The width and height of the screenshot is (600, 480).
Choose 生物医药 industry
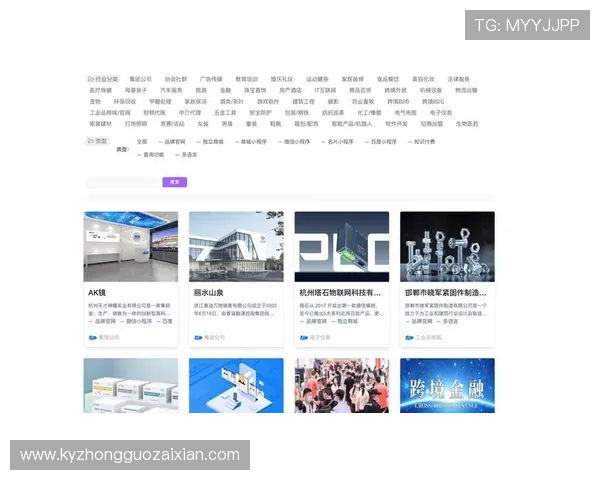(x=467, y=124)
